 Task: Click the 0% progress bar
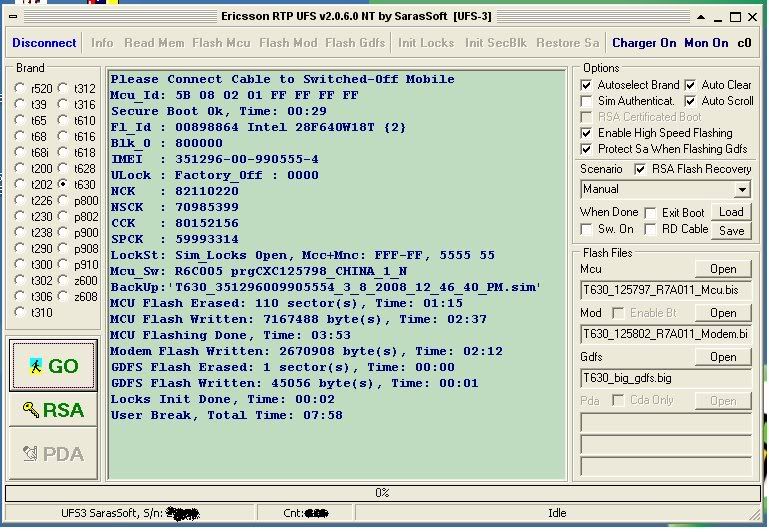383,493
